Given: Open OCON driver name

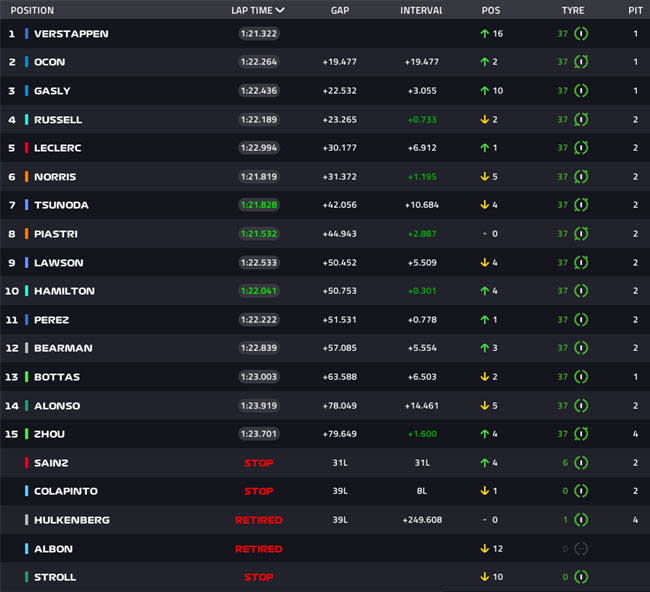Looking at the screenshot, I should pos(50,62).
